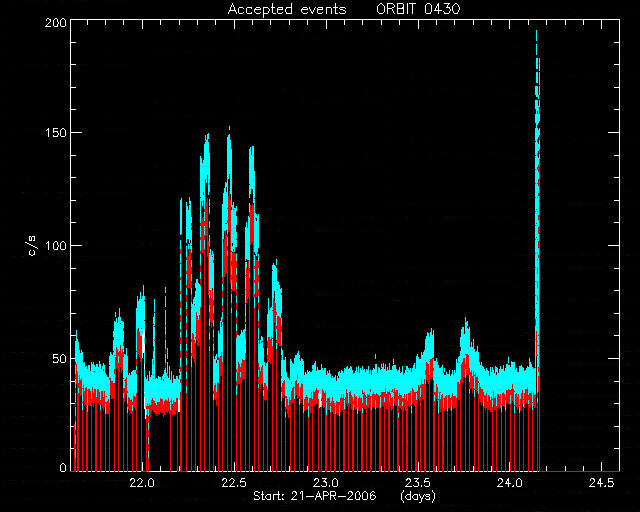Screen dimensions: 640x512
Task: Click the cyan peak just before 22.0
Action: point(140,310)
